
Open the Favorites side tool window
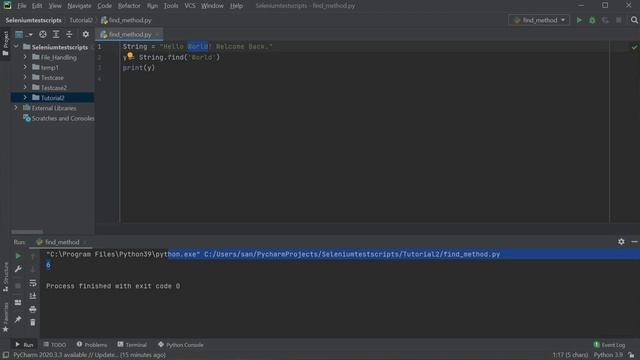pyautogui.click(x=5, y=317)
